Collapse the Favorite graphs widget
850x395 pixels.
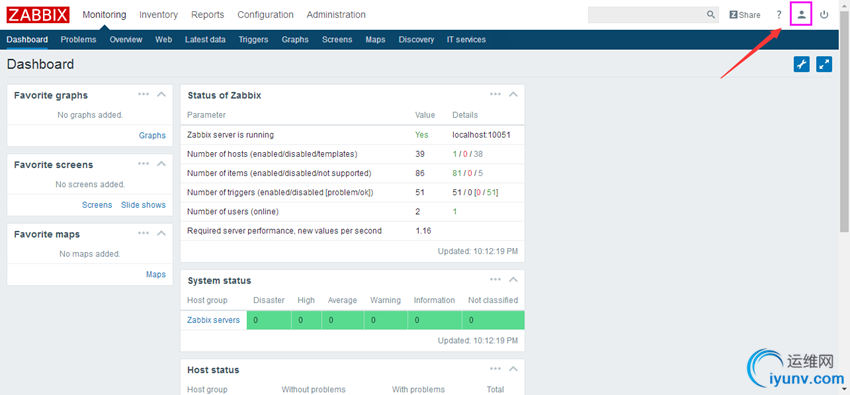161,94
